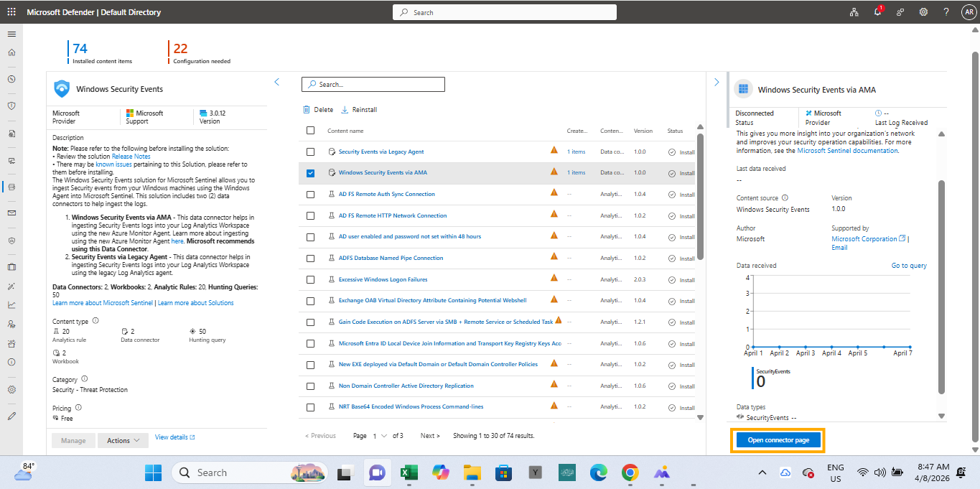Click Open connector page button
The height and width of the screenshot is (489, 980).
pos(778,440)
